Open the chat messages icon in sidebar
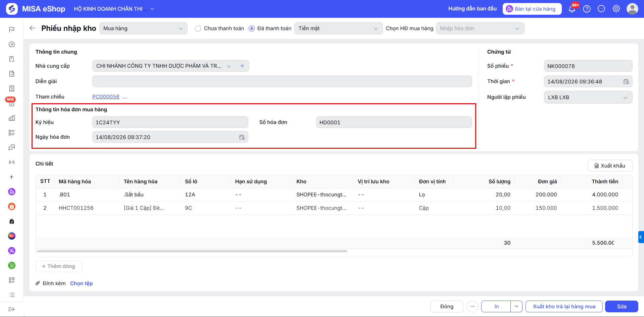Viewport: 644px width, 317px height. pyautogui.click(x=12, y=147)
